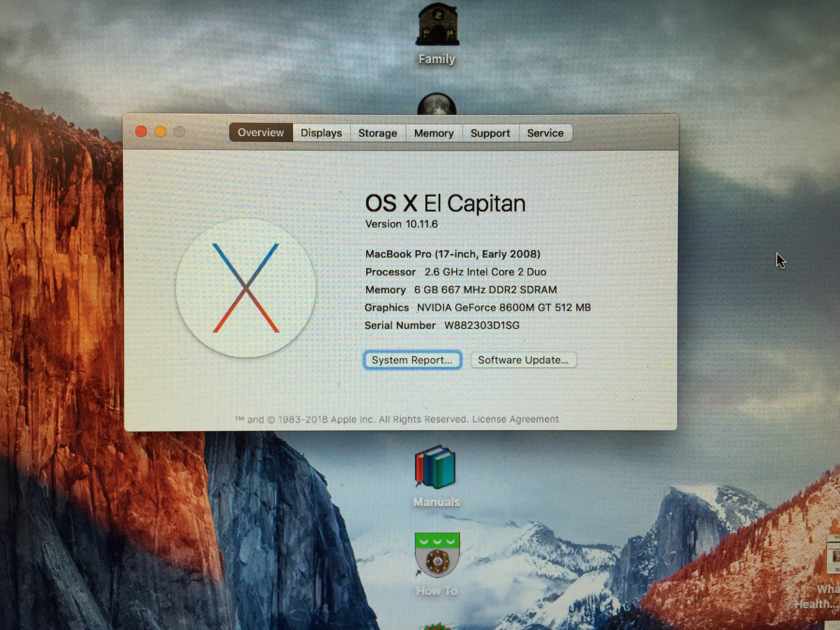The width and height of the screenshot is (840, 630).
Task: Click the NVIDIA GeForce 8600M GT 512 MB value
Action: coord(504,308)
